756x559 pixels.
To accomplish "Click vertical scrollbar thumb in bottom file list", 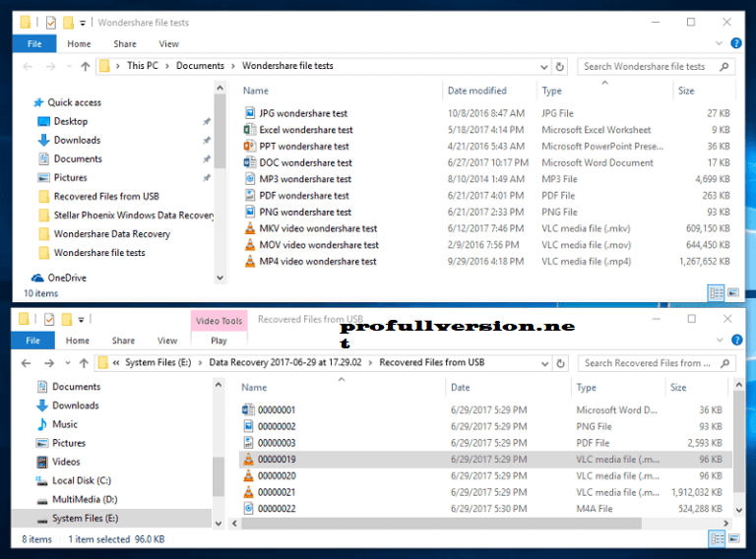I will pyautogui.click(x=738, y=442).
